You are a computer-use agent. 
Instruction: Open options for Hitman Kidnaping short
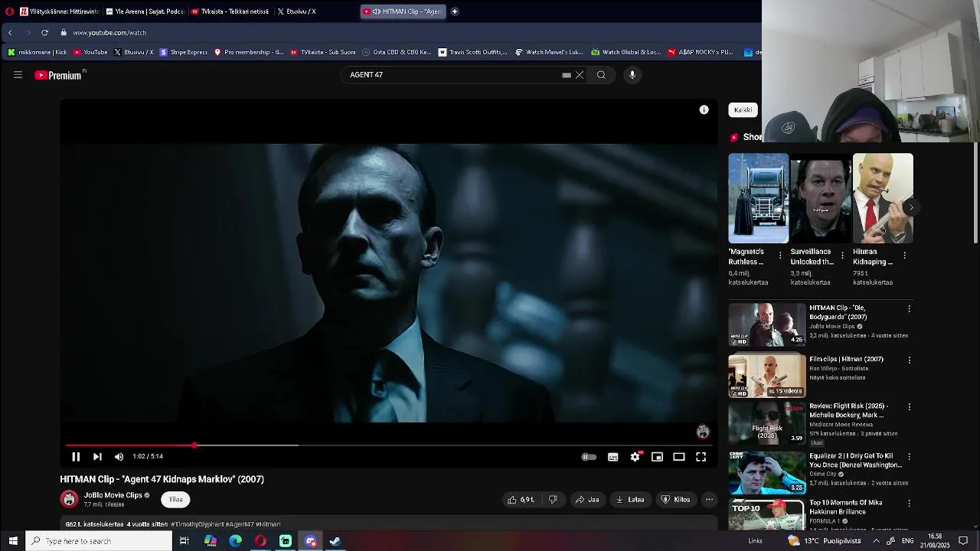(x=904, y=256)
